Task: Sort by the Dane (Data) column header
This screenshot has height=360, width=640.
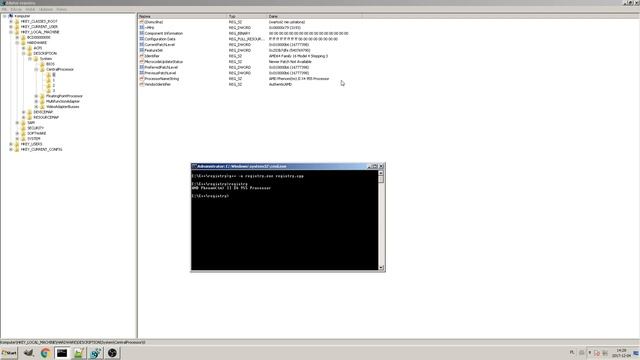Action: point(314,16)
